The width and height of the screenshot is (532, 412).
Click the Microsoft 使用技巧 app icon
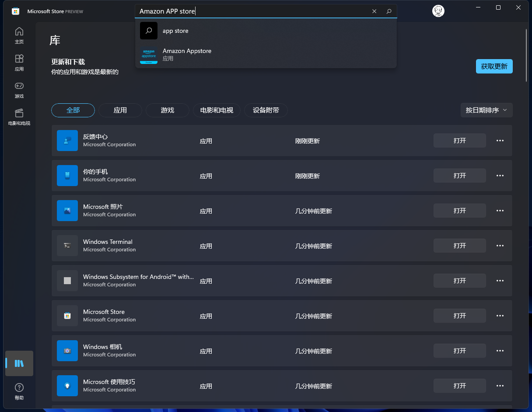[67, 386]
